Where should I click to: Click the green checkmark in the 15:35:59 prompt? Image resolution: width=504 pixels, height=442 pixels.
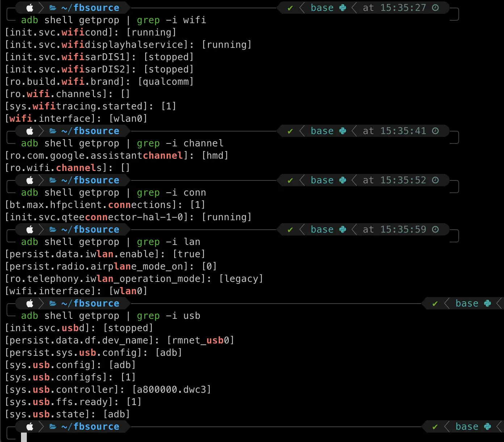[x=290, y=230]
